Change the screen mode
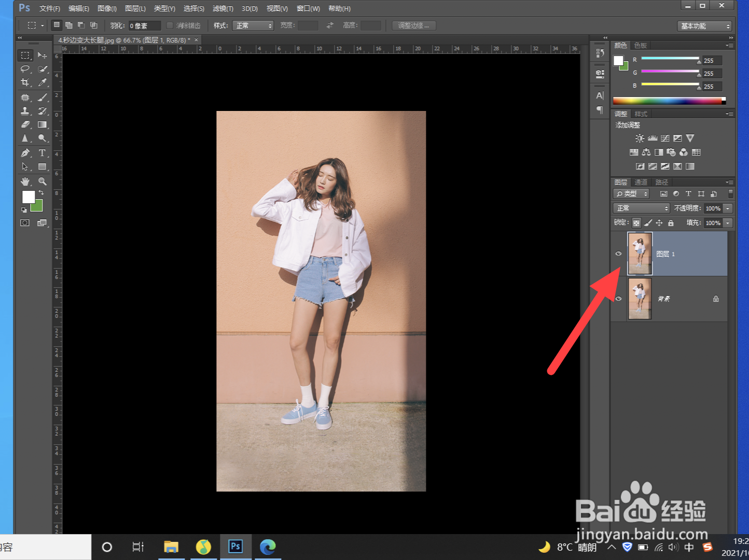749x560 pixels. point(43,223)
